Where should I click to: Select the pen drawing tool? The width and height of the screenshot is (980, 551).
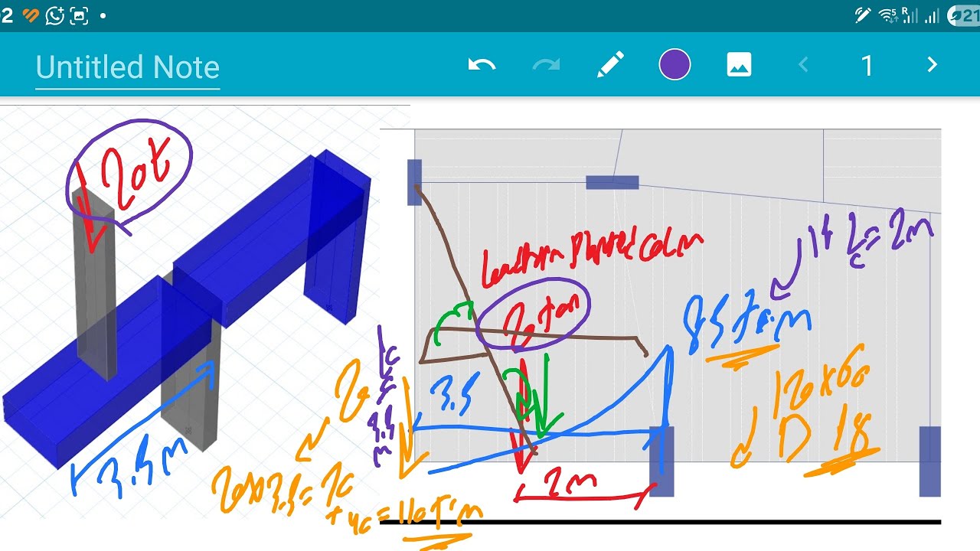[610, 66]
